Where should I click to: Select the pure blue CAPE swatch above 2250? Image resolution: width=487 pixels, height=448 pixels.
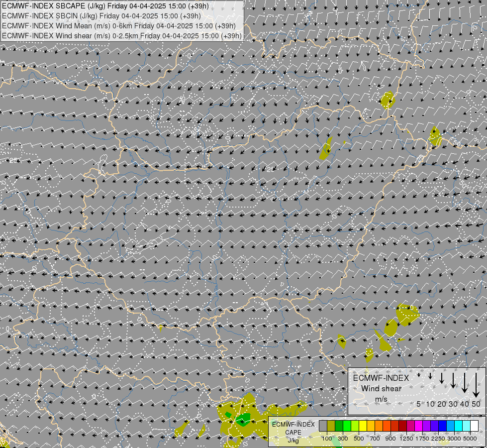coord(443,426)
